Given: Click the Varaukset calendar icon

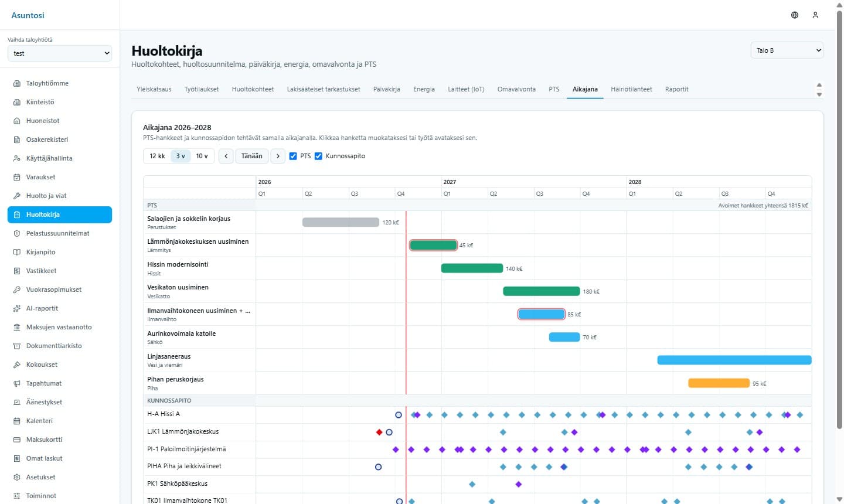Looking at the screenshot, I should click(x=17, y=177).
